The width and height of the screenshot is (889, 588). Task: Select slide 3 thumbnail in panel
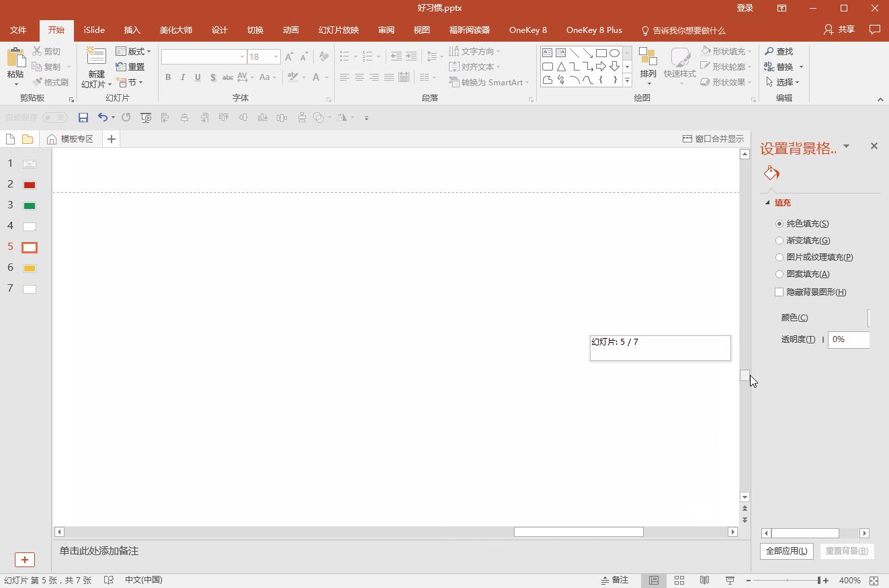point(29,206)
